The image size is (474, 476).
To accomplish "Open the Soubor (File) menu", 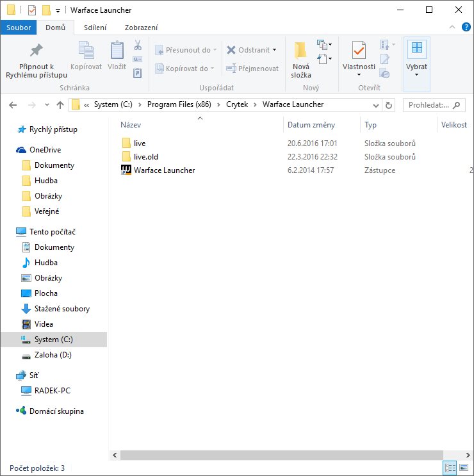I will pyautogui.click(x=19, y=28).
